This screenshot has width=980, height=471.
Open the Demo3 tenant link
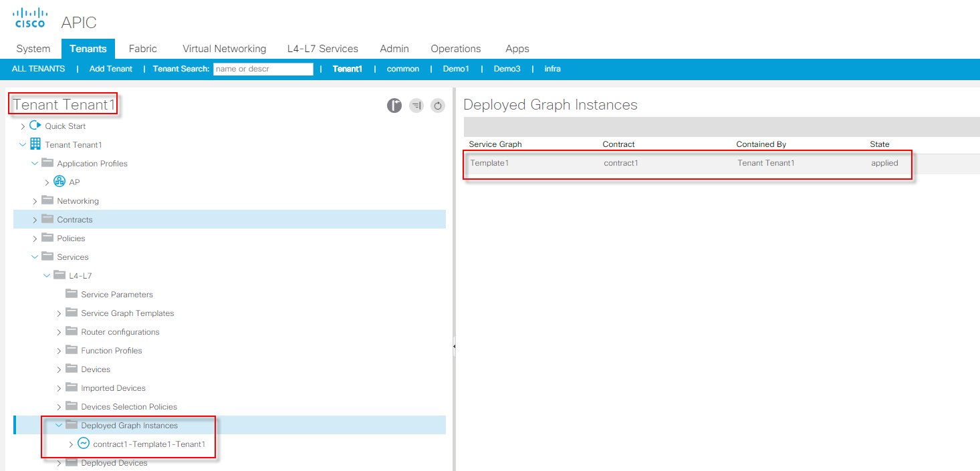pos(507,69)
